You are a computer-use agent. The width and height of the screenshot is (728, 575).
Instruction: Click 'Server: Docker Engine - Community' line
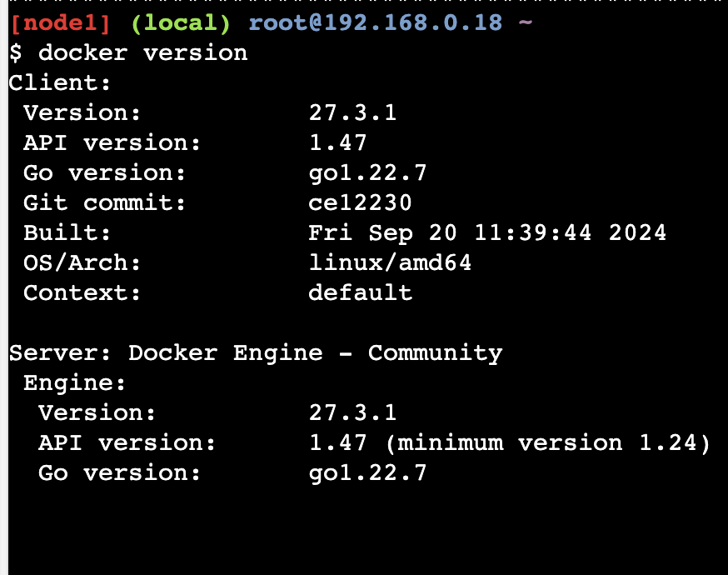tap(256, 353)
